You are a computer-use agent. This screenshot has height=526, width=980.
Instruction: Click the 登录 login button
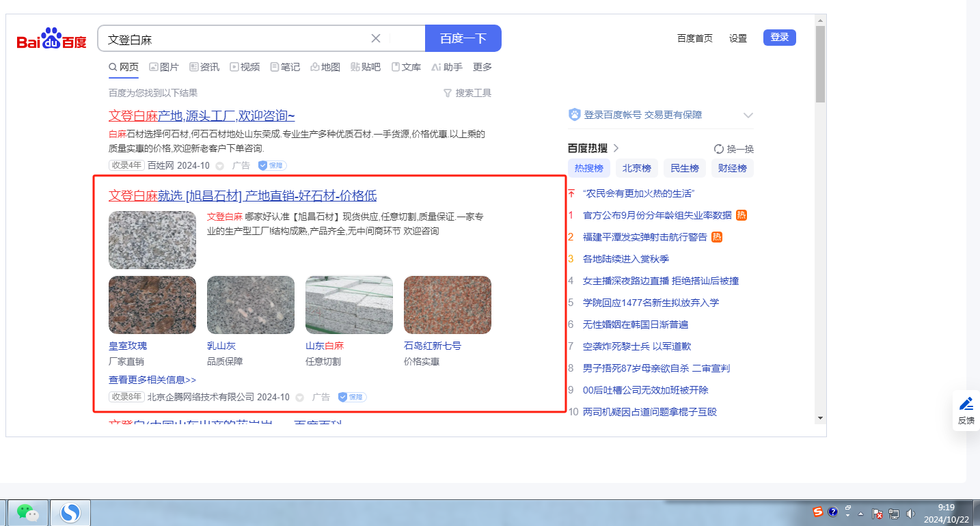[x=780, y=38]
